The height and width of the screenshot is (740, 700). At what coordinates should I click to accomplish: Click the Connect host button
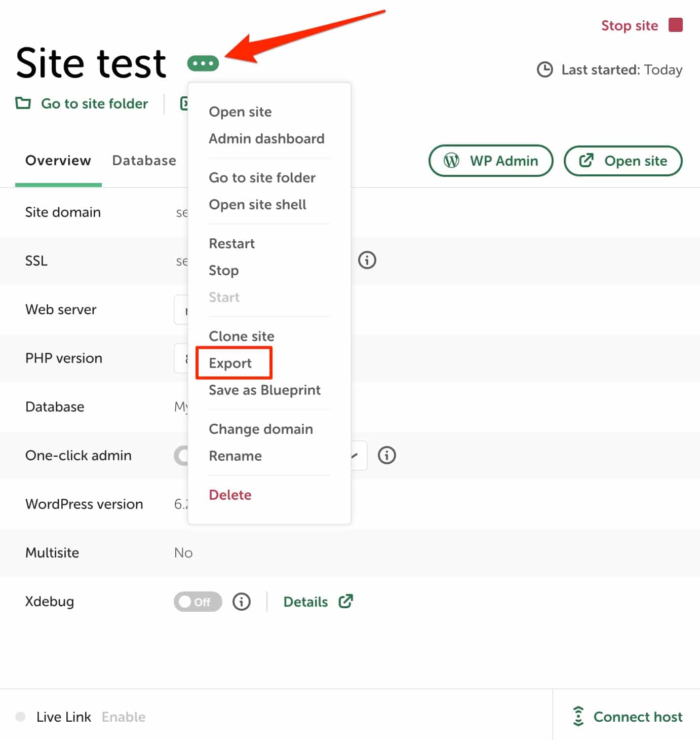coord(628,717)
